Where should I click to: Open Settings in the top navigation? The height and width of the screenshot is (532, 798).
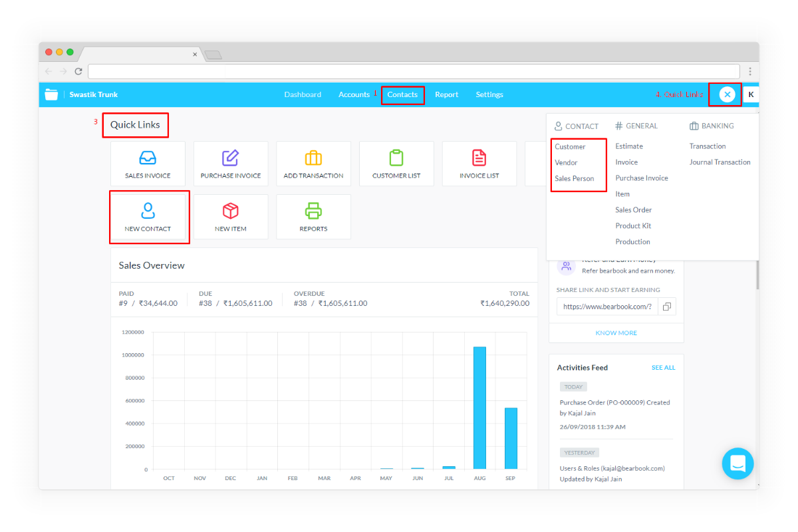[x=489, y=94]
